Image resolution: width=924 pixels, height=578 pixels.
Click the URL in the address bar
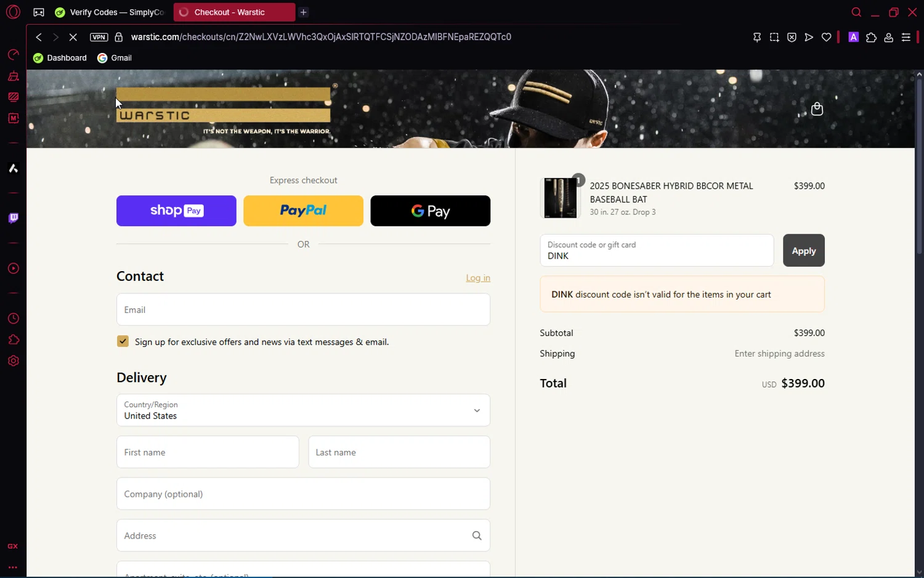point(321,37)
